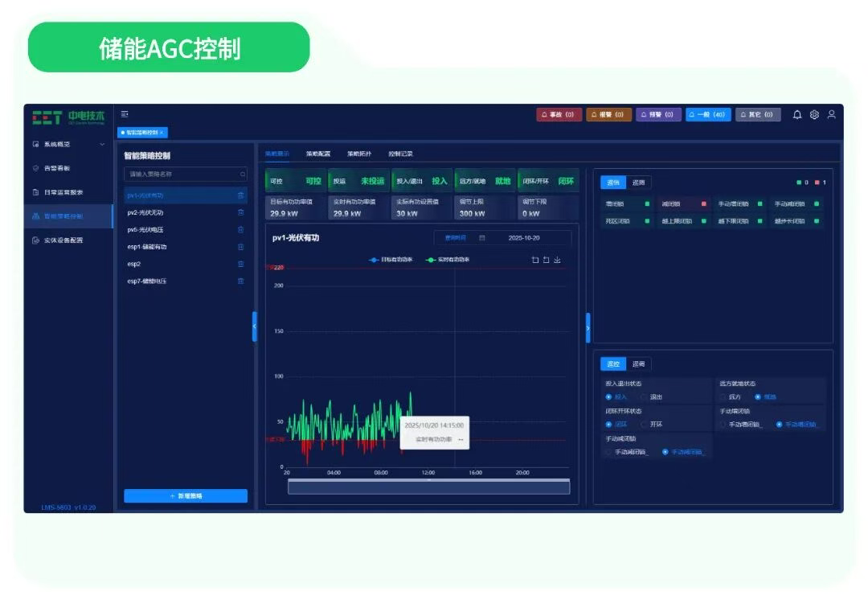Screen dimensions: 868x608
Task: Select the 开环 radio option
Action: pos(644,424)
